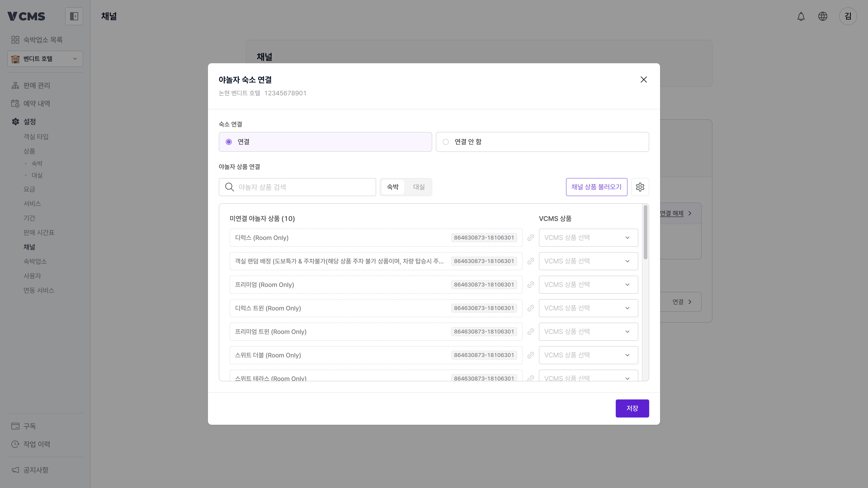Click the link icon for 디럭스 트윈 (Room Only)
The image size is (868, 488).
[531, 308]
